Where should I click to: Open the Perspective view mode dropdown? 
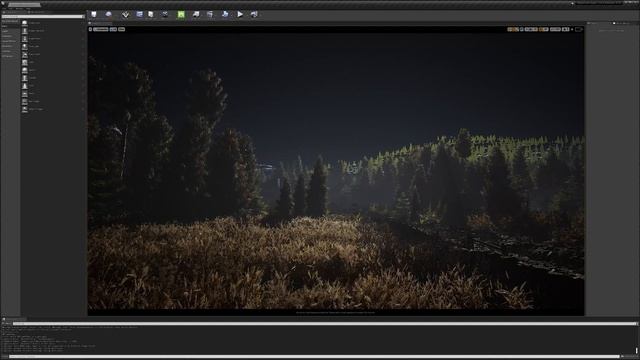coord(101,29)
